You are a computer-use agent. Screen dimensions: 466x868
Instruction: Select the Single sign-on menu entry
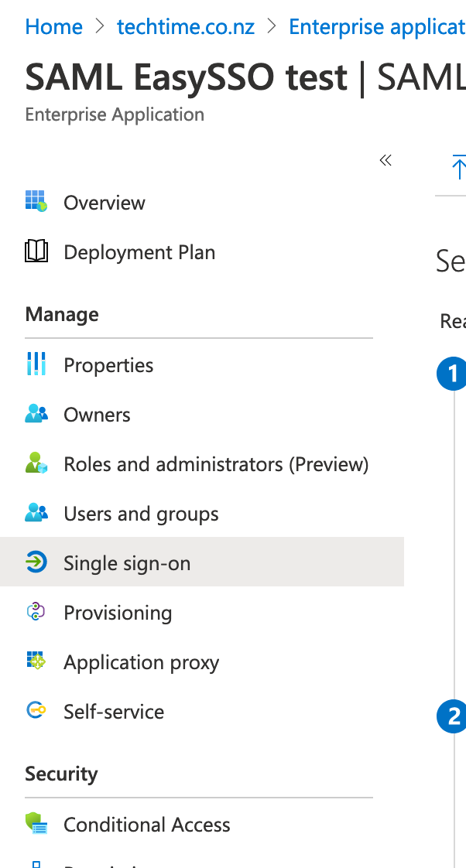pos(202,562)
